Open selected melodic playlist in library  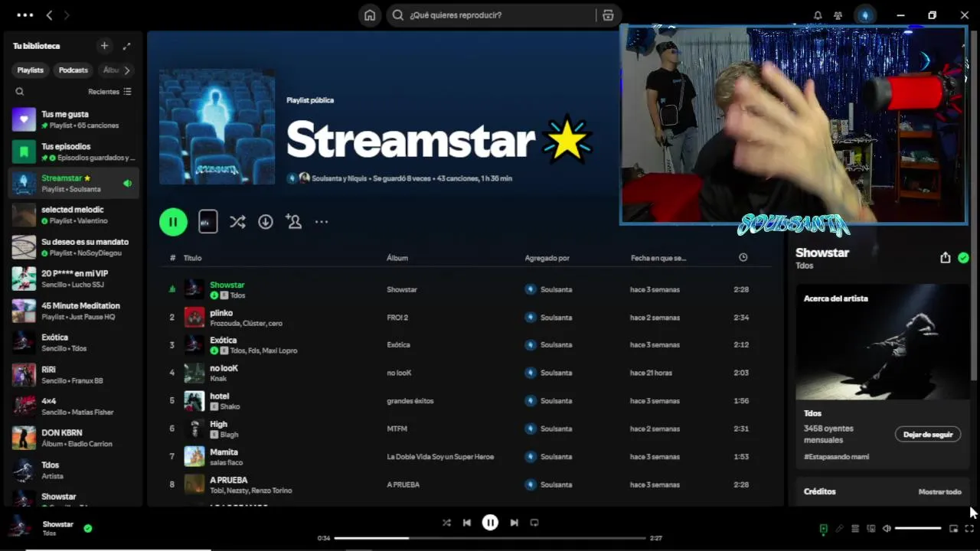[x=73, y=215]
